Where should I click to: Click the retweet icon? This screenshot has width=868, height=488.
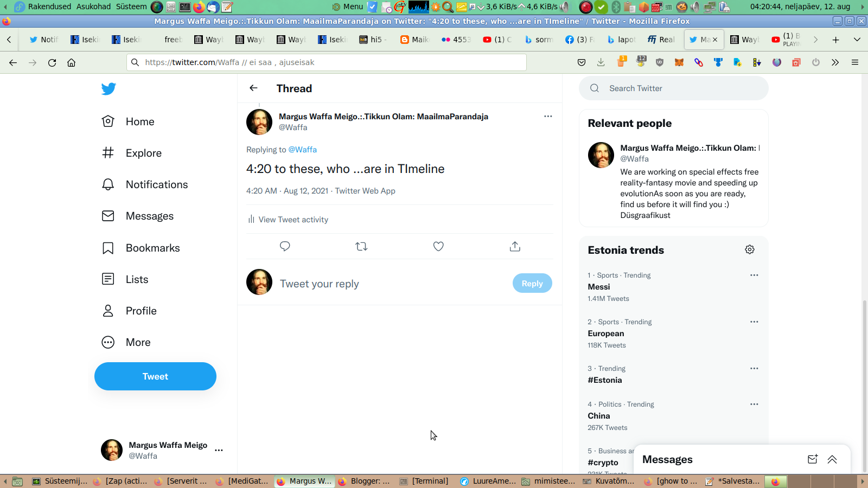coord(361,246)
